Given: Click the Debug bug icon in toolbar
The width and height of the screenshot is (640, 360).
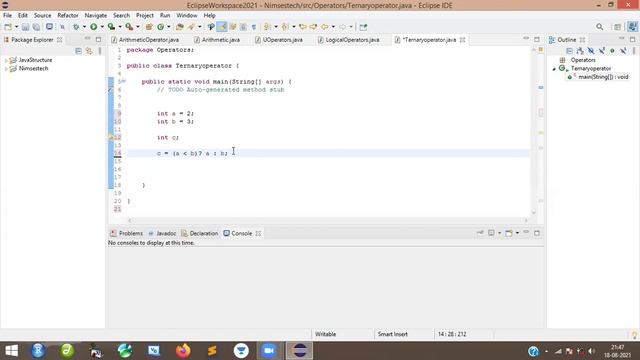Looking at the screenshot, I should (x=76, y=27).
